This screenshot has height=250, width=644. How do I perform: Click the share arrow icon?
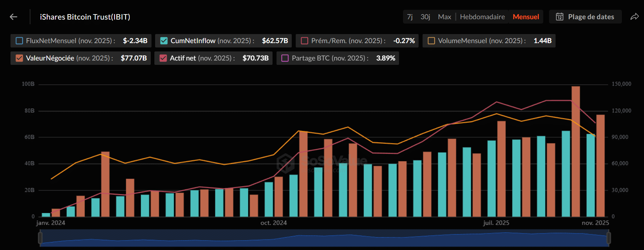[x=634, y=17]
